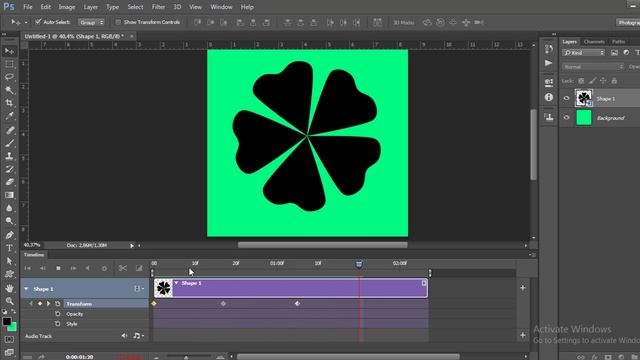Enable Show Transform Controls checkbox
This screenshot has height=360, width=640.
(118, 22)
